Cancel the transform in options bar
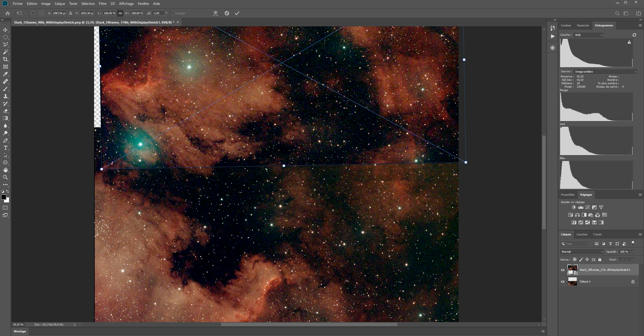Viewport: 644px width, 336px height. coord(227,13)
